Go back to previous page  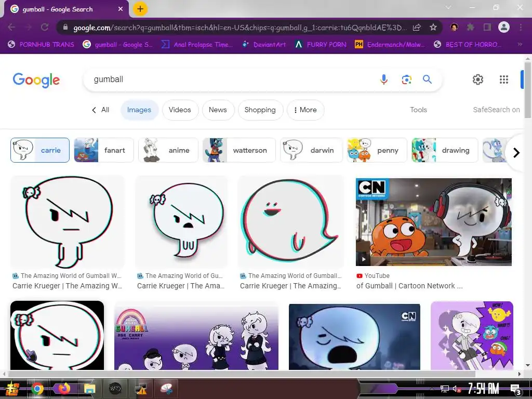11,27
